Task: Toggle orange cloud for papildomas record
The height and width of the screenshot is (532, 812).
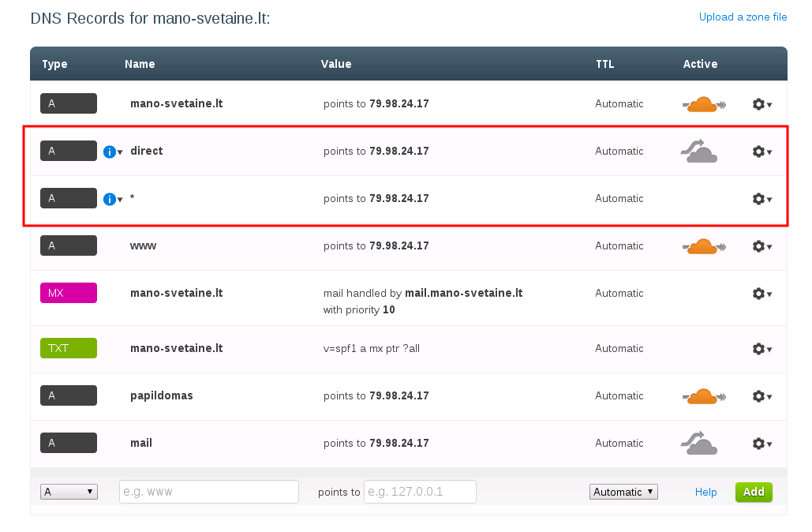Action: click(x=703, y=396)
